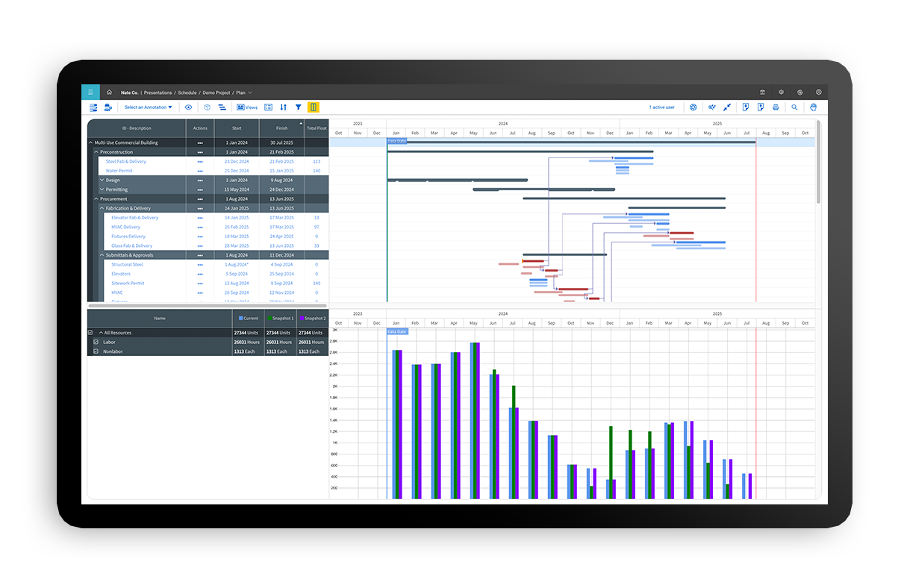
Task: Click the Steel Fab & Delivery activity link
Action: 125,161
